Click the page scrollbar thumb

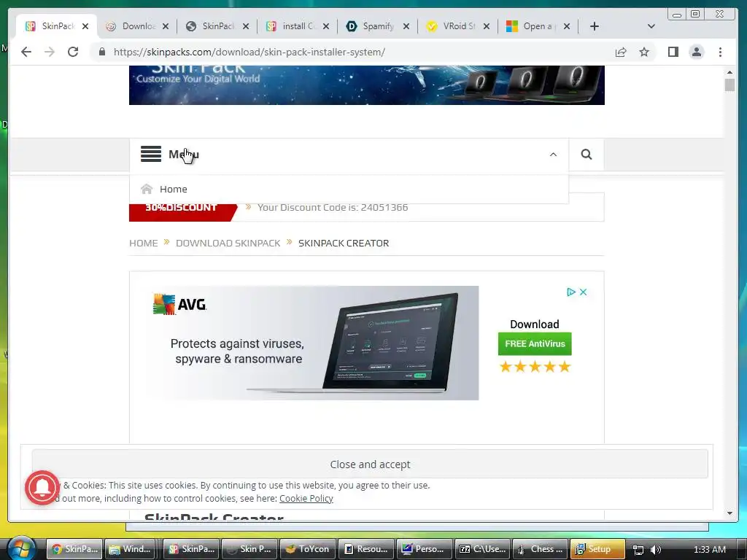click(729, 85)
